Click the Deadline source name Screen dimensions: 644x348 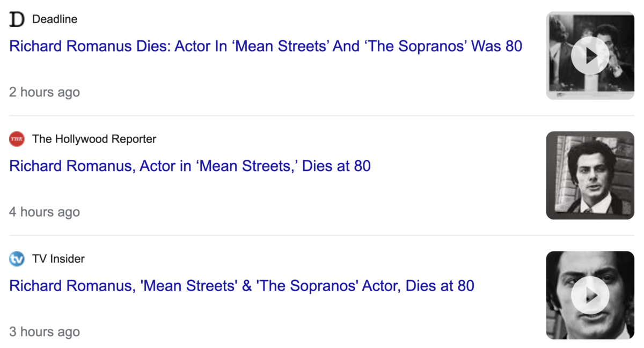pos(55,19)
